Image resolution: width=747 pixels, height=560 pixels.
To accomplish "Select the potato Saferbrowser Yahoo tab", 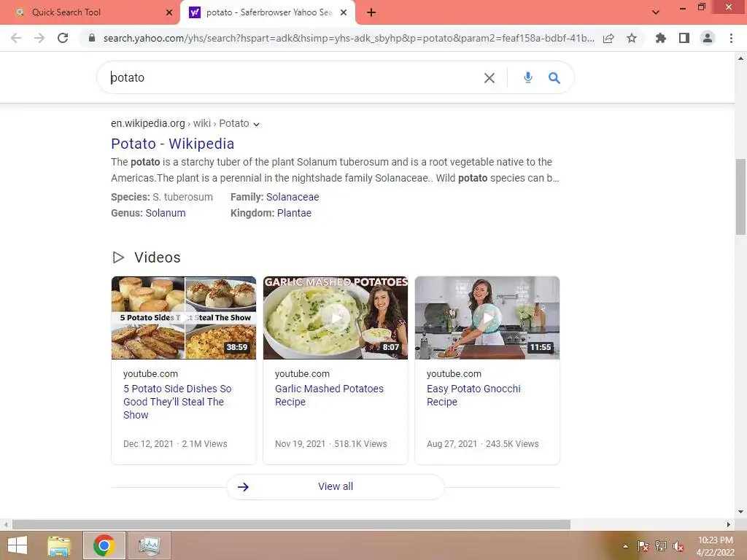I will 267,12.
